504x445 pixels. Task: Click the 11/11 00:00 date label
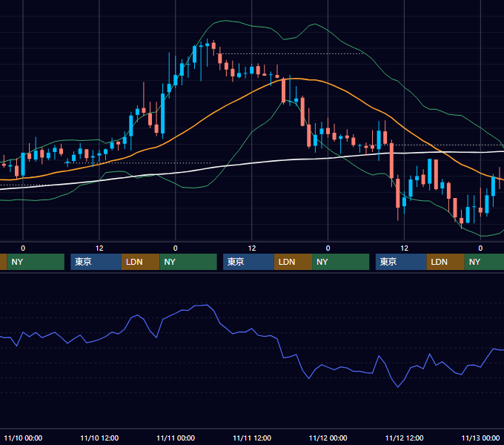[x=176, y=438]
